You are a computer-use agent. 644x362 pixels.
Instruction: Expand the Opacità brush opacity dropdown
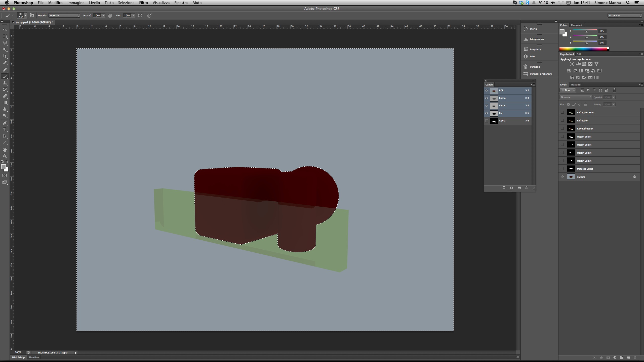coord(103,16)
